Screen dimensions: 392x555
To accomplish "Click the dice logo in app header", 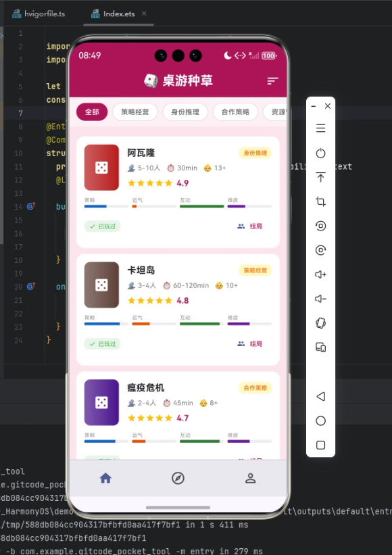I will pyautogui.click(x=151, y=81).
